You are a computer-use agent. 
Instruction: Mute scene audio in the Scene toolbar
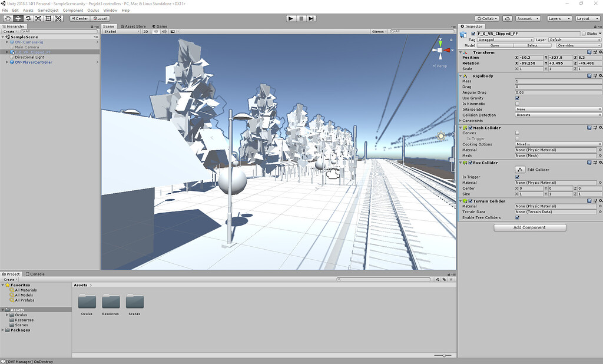click(x=165, y=32)
